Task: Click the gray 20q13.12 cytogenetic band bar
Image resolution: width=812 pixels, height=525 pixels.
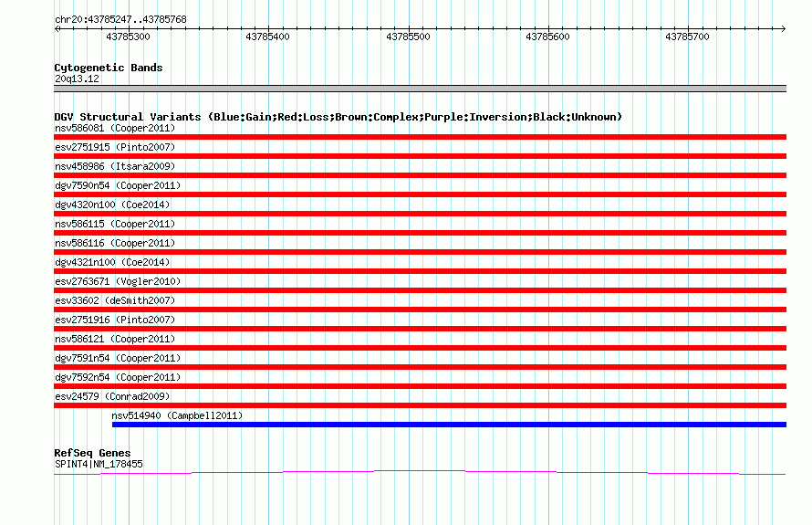Action: 420,89
